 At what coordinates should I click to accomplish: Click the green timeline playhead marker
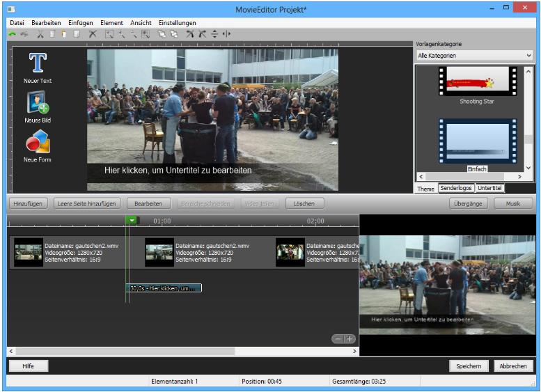[131, 220]
